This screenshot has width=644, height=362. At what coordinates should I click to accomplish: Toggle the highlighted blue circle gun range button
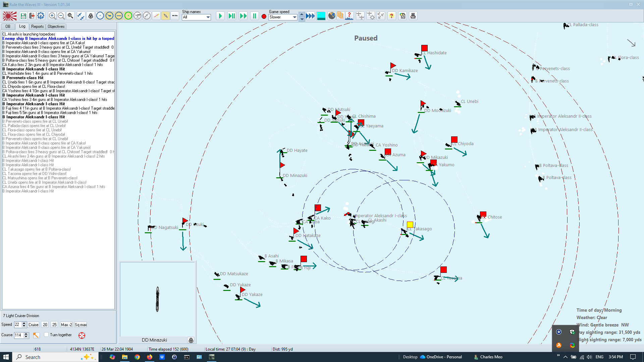point(109,16)
